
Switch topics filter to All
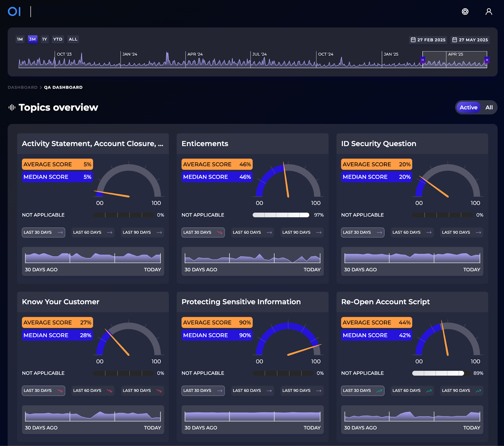489,107
